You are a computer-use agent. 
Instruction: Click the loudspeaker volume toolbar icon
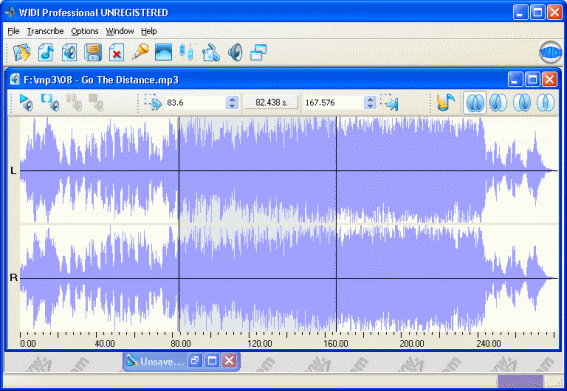(x=235, y=52)
